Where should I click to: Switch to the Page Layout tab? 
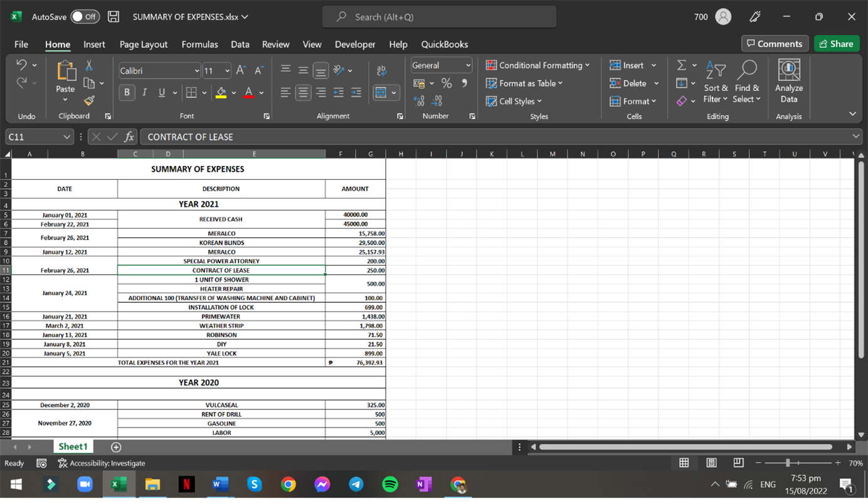pos(144,44)
